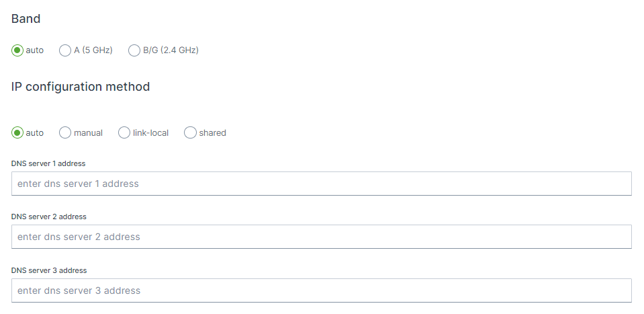The image size is (644, 314).
Task: Click the 'auto' text under IP configuration method
Action: (x=34, y=133)
